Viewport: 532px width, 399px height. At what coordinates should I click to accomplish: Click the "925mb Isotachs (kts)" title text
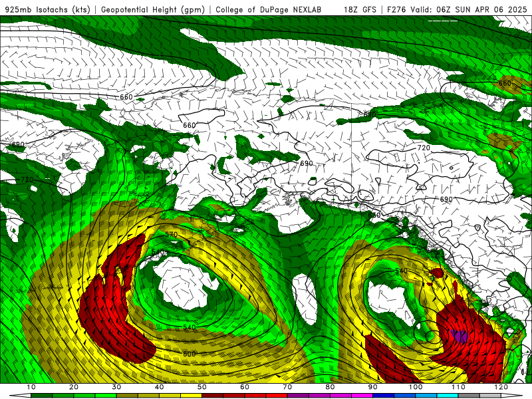pyautogui.click(x=48, y=10)
